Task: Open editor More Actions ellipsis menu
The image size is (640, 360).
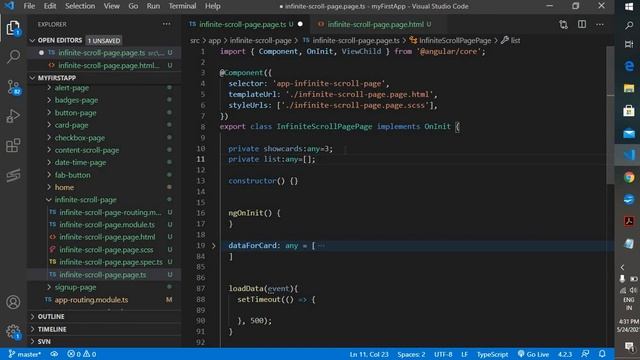Action: [600, 24]
